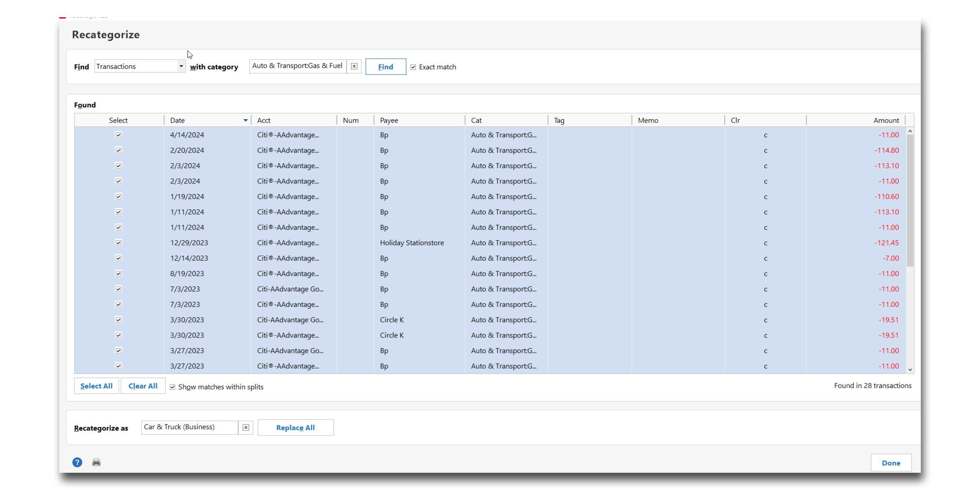Screen dimensions: 980x490
Task: Click the Recategorize as input field
Action: tap(189, 427)
